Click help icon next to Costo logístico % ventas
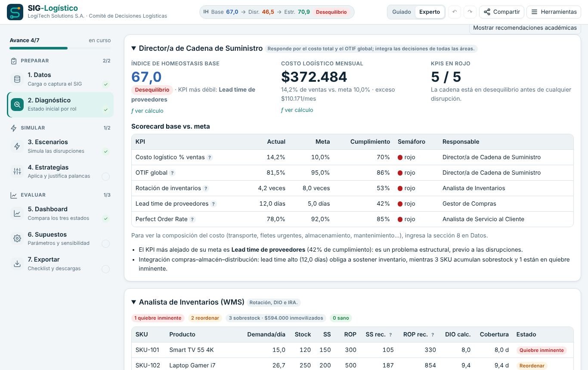The image size is (588, 370). point(210,157)
